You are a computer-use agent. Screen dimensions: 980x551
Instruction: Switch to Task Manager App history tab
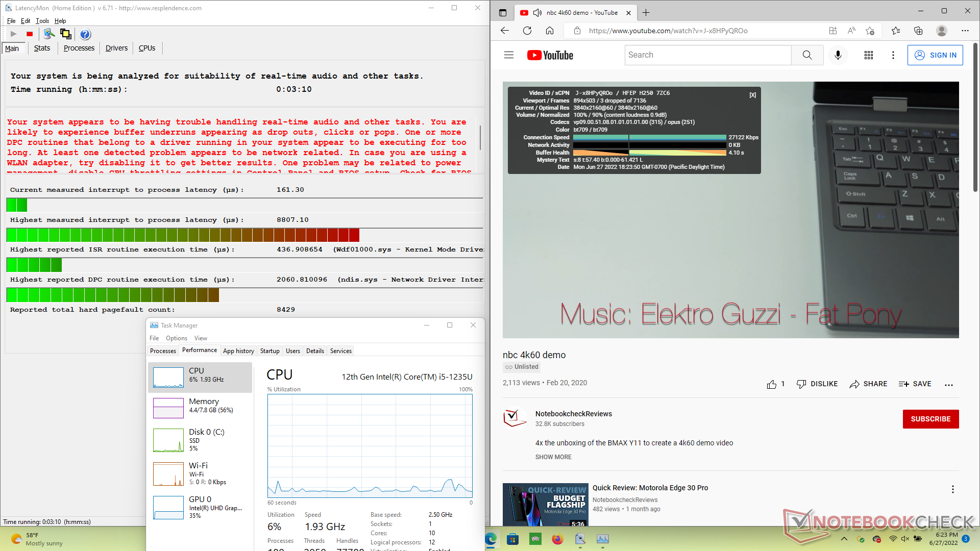238,351
